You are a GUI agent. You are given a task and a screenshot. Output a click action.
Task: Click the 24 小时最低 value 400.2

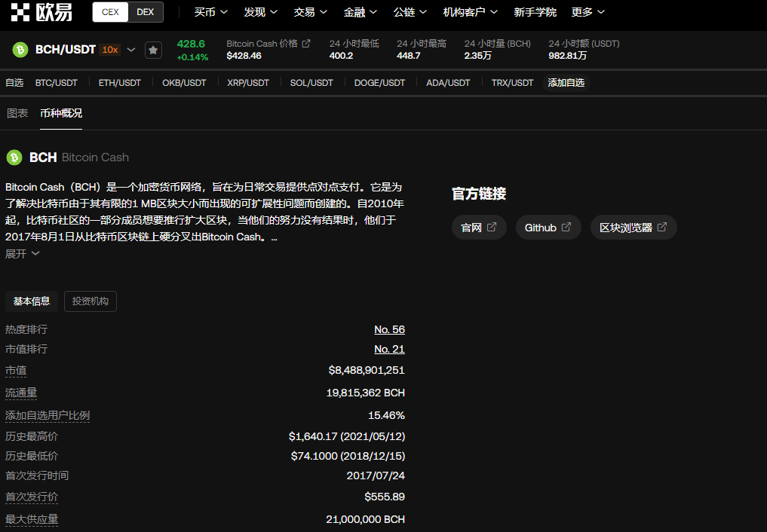tap(341, 56)
